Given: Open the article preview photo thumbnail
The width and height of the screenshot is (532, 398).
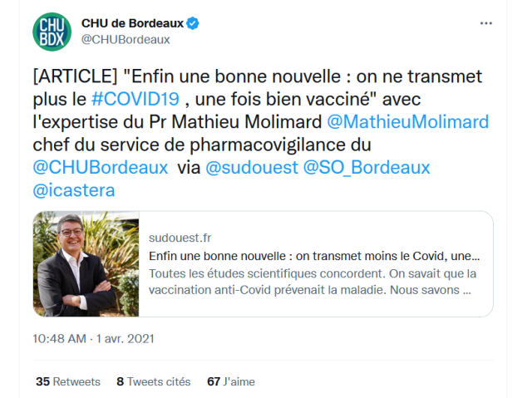Looking at the screenshot, I should pyautogui.click(x=86, y=264).
